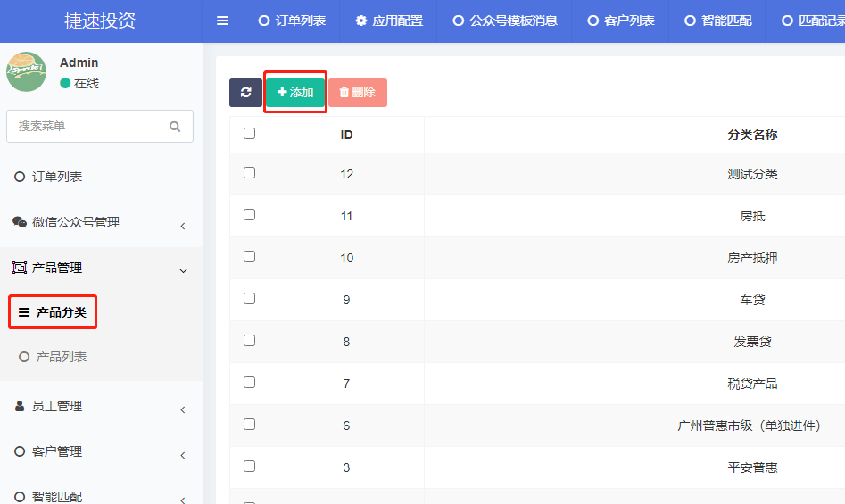The width and height of the screenshot is (845, 504).
Task: Check the row for 房产抵押
Action: 249,257
